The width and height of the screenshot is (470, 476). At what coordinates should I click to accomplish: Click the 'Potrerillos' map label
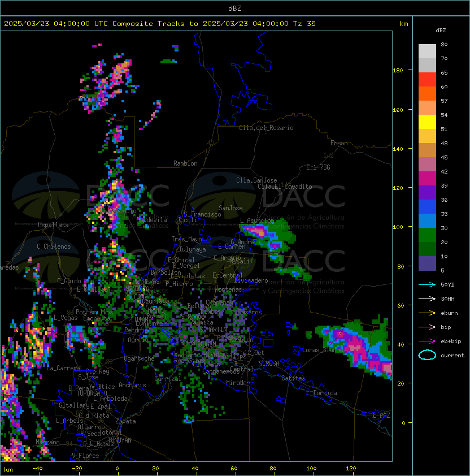(94, 312)
